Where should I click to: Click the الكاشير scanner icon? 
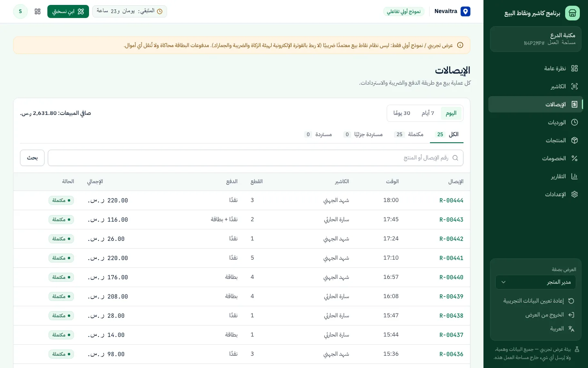575,86
